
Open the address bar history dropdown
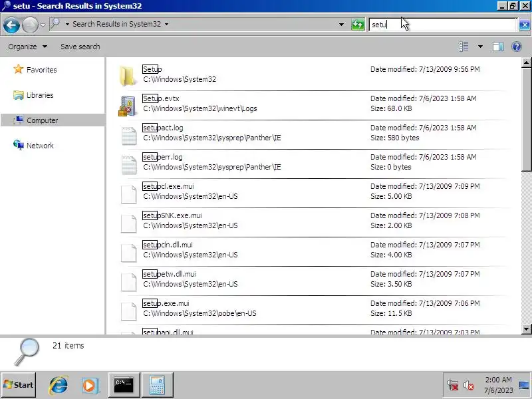pos(341,25)
